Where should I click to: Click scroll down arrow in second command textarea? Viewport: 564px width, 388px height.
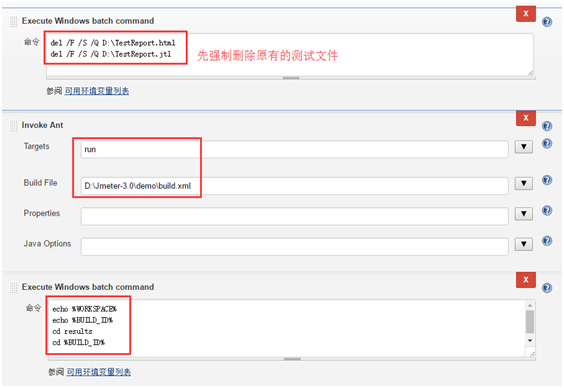tap(530, 340)
